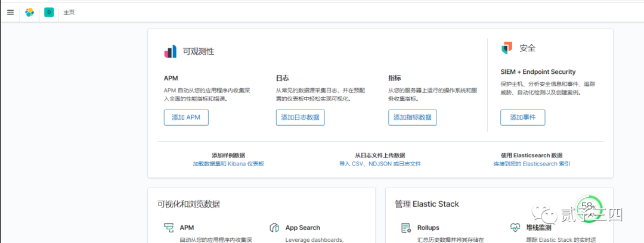Viewport: 644px width, 243px height.
Task: Open APM under 可视化和浏览数据
Action: pyautogui.click(x=187, y=228)
